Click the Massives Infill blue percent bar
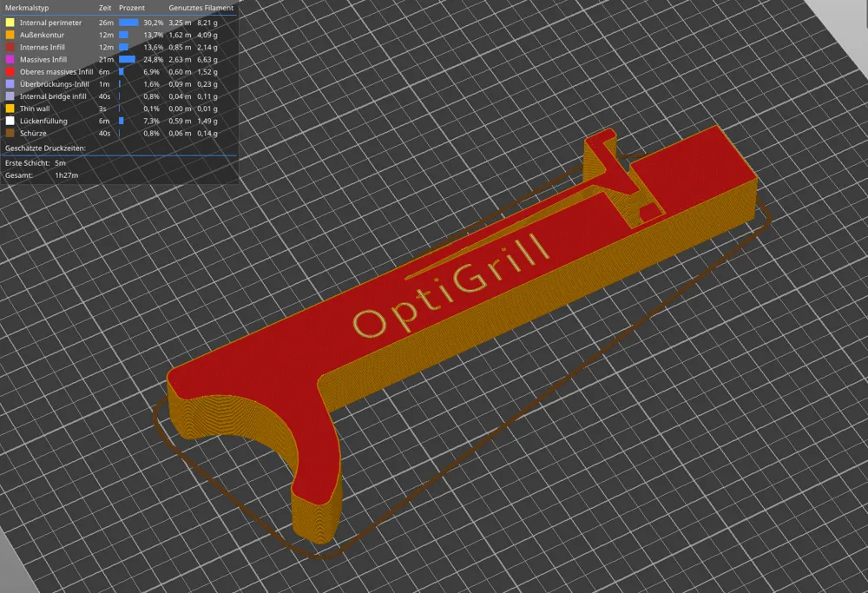 tap(128, 59)
